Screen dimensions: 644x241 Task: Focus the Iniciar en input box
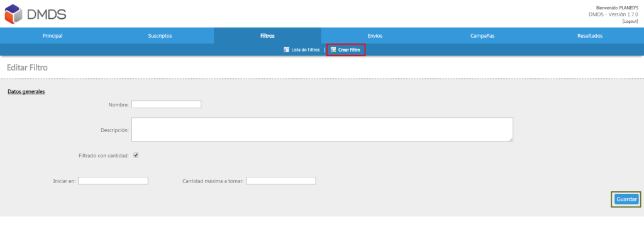point(113,181)
